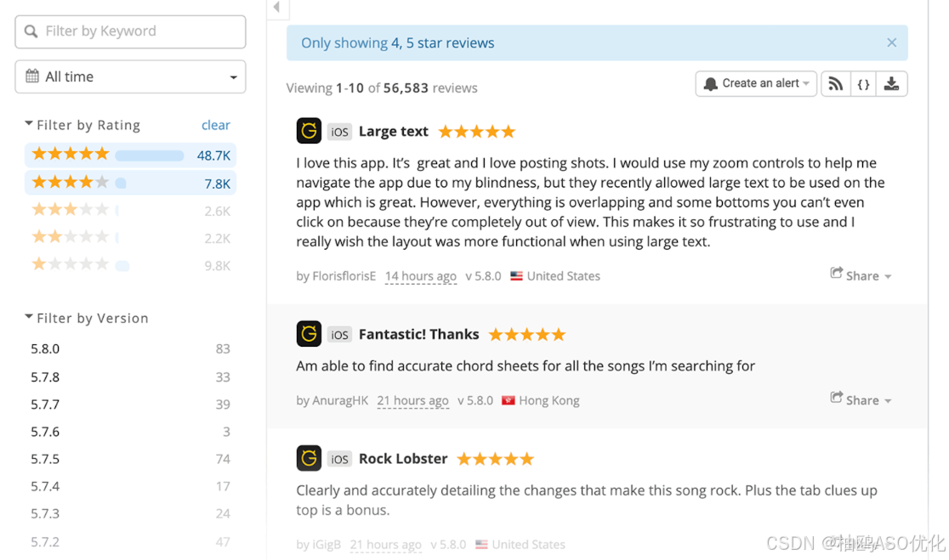Click the clear link for rating filter
The width and height of the screenshot is (949, 560).
coord(215,125)
